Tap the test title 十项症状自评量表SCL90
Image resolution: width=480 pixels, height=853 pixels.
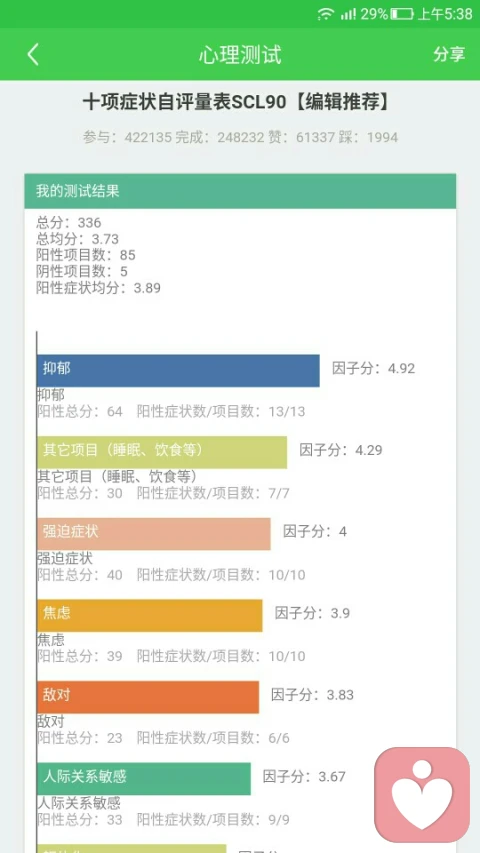click(184, 102)
